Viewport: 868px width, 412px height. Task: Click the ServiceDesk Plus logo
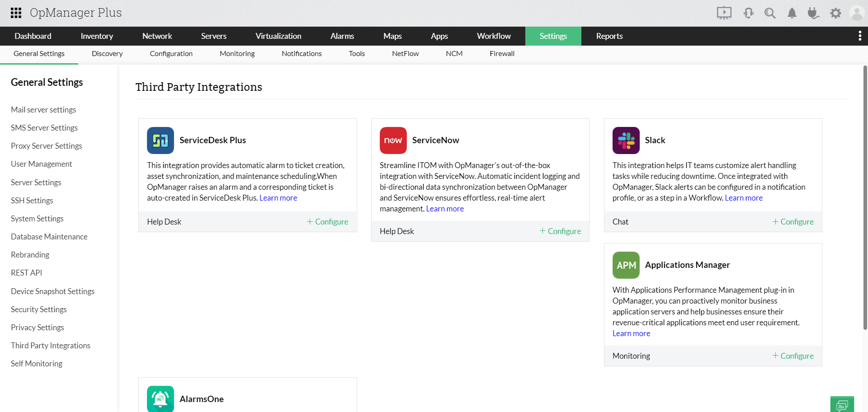pyautogui.click(x=160, y=140)
